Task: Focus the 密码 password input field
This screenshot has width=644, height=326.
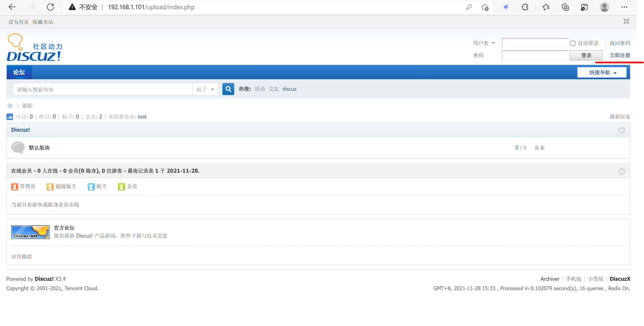Action: pyautogui.click(x=535, y=55)
